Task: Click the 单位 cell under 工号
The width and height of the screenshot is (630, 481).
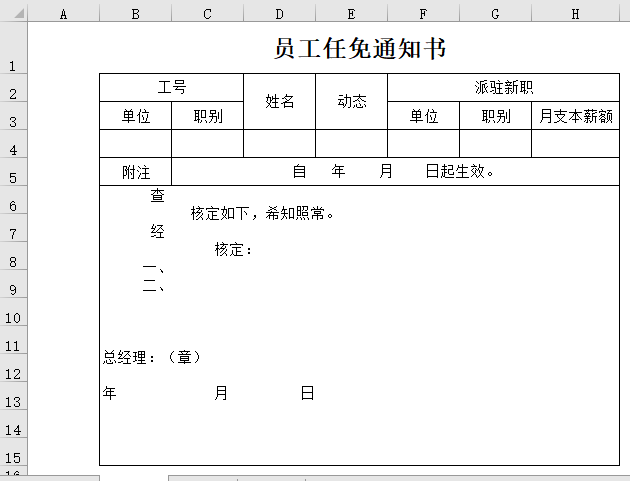Action: (x=135, y=116)
